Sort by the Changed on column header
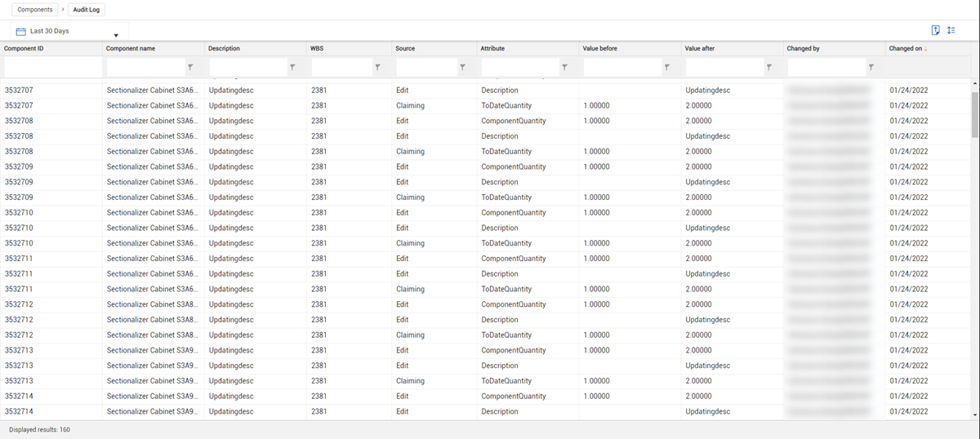Image resolution: width=980 pixels, height=439 pixels. click(906, 48)
